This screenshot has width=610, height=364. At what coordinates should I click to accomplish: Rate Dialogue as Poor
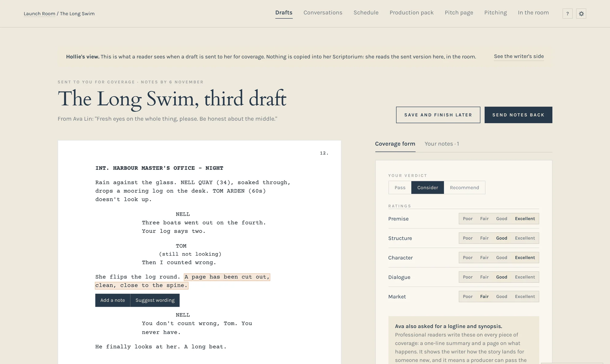pyautogui.click(x=468, y=277)
